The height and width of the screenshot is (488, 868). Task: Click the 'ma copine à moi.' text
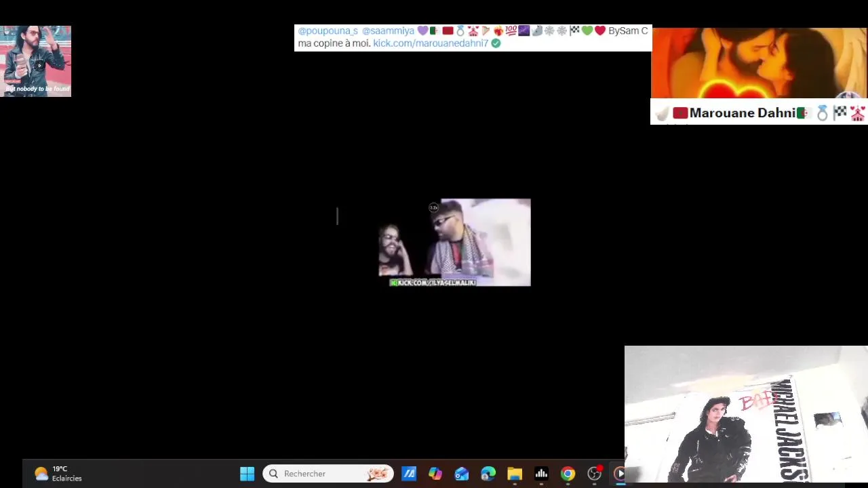click(334, 43)
